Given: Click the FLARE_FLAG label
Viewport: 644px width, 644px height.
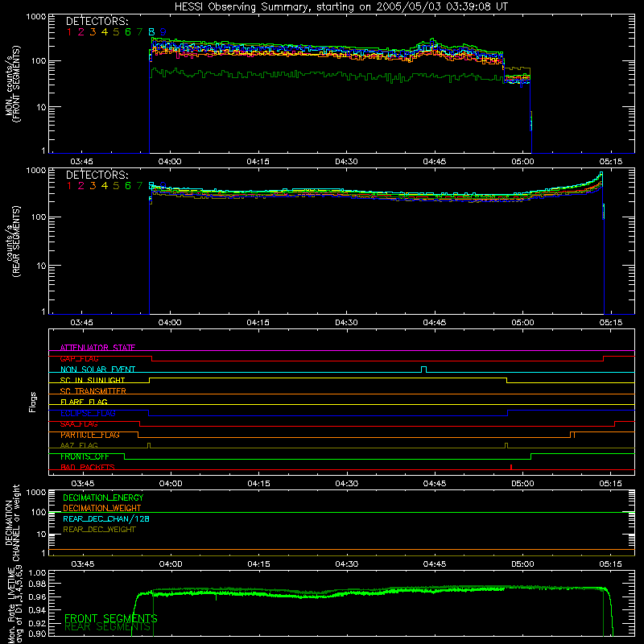Looking at the screenshot, I should click(84, 402).
